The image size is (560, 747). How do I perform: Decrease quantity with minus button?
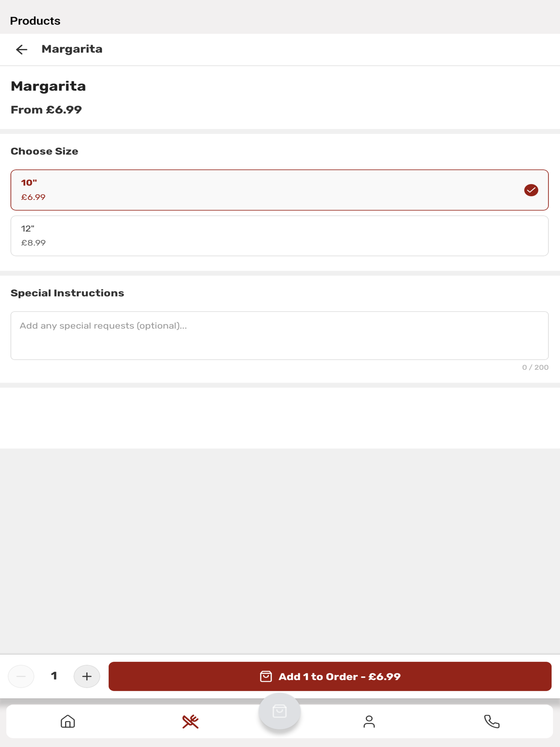pos(21,676)
